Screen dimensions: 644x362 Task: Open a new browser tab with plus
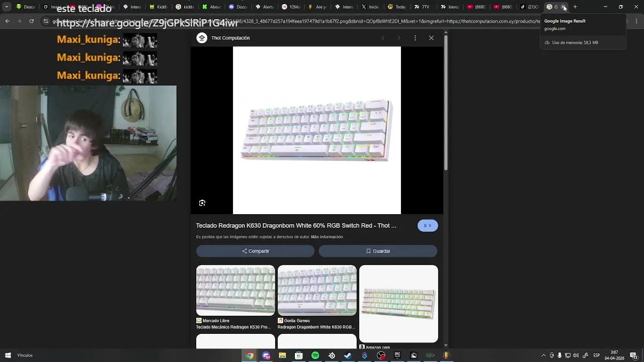click(x=575, y=7)
